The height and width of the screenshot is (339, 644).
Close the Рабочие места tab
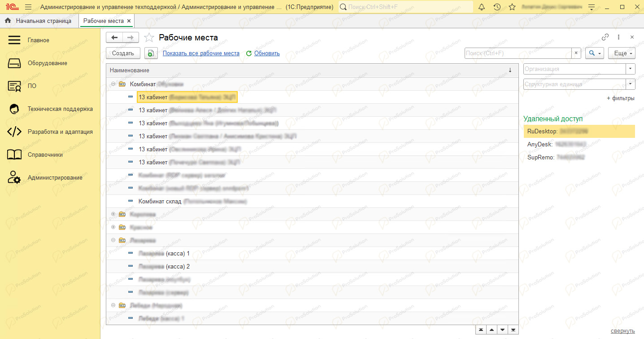point(129,21)
